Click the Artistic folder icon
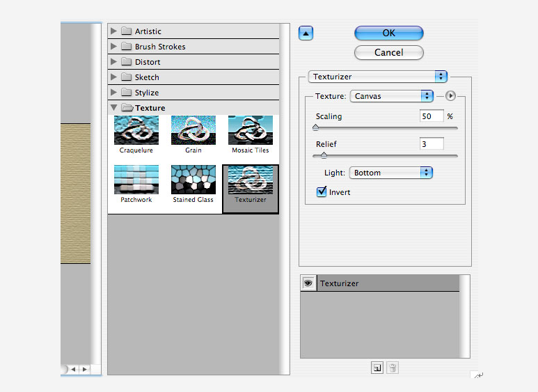The width and height of the screenshot is (538, 392). 126,31
